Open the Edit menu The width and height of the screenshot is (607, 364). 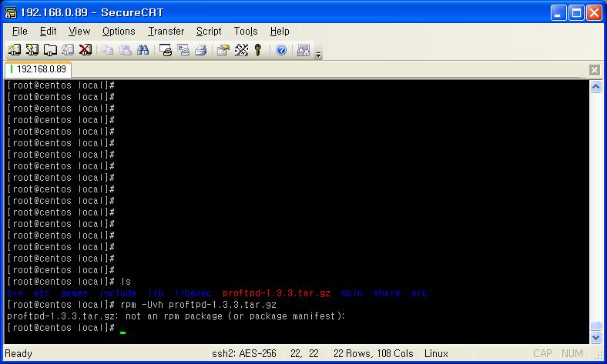point(48,31)
